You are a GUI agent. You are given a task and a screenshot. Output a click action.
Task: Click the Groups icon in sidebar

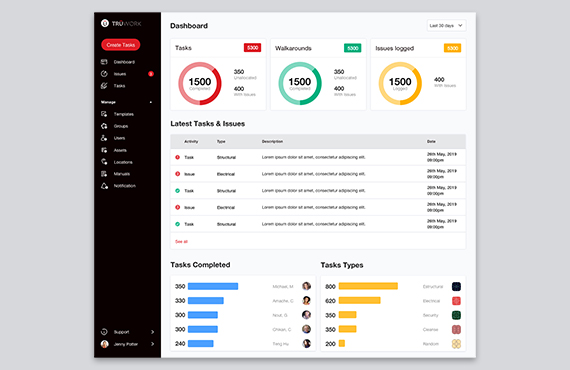(104, 126)
